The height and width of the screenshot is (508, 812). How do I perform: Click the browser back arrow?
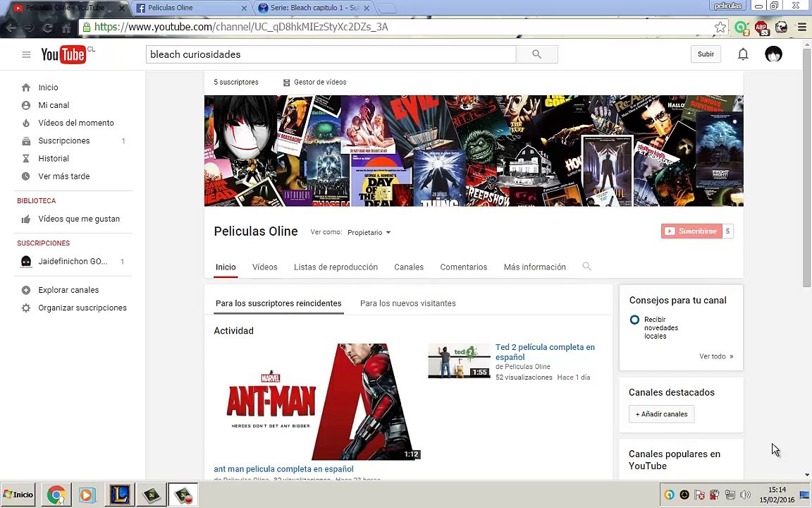(11, 28)
